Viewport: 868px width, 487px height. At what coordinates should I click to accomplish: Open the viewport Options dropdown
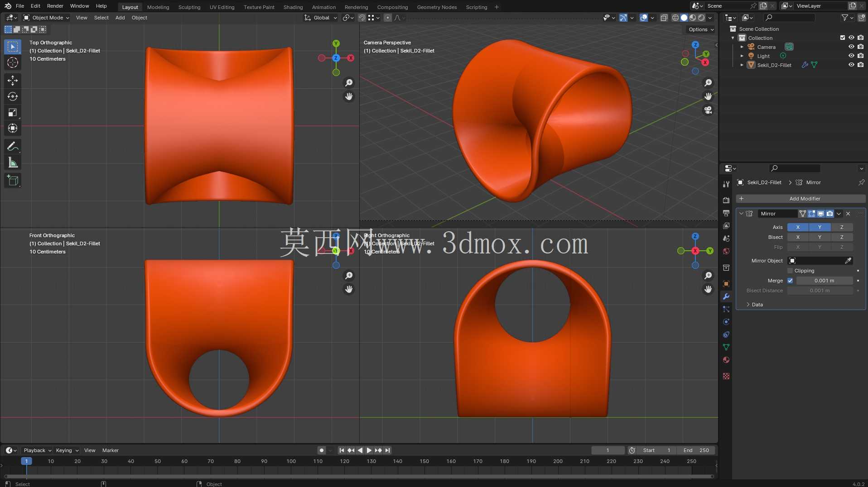click(x=701, y=29)
